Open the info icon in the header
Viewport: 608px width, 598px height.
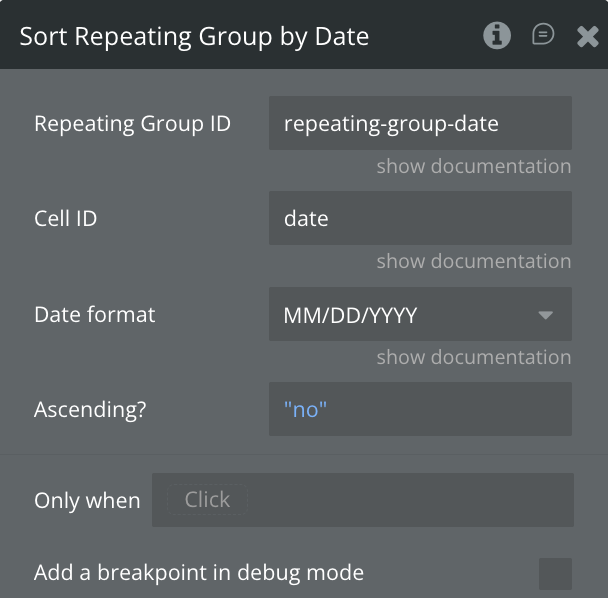click(497, 36)
